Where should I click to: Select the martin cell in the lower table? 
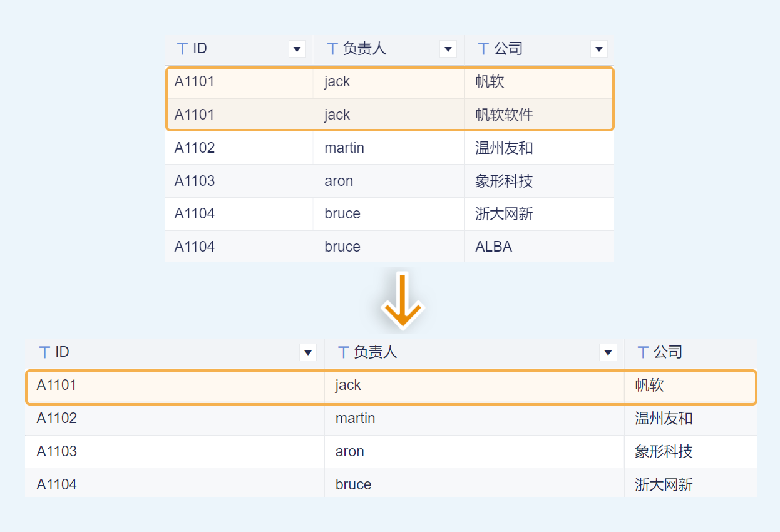(355, 419)
